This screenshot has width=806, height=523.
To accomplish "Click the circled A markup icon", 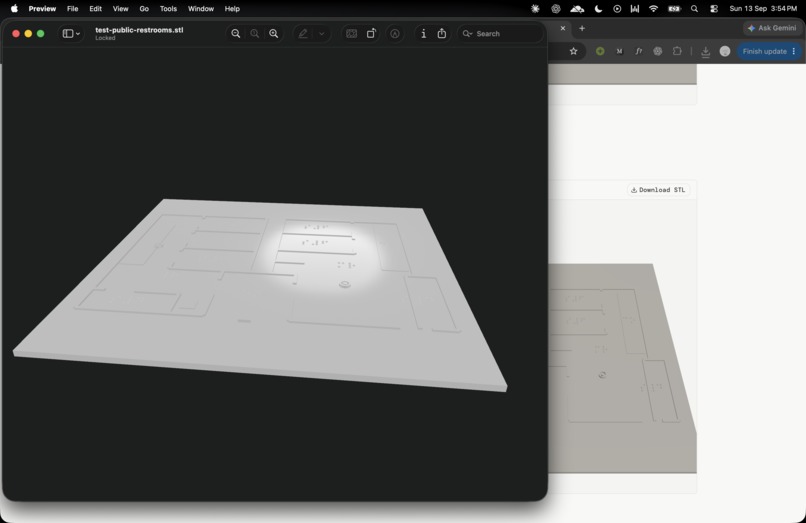I will [395, 33].
